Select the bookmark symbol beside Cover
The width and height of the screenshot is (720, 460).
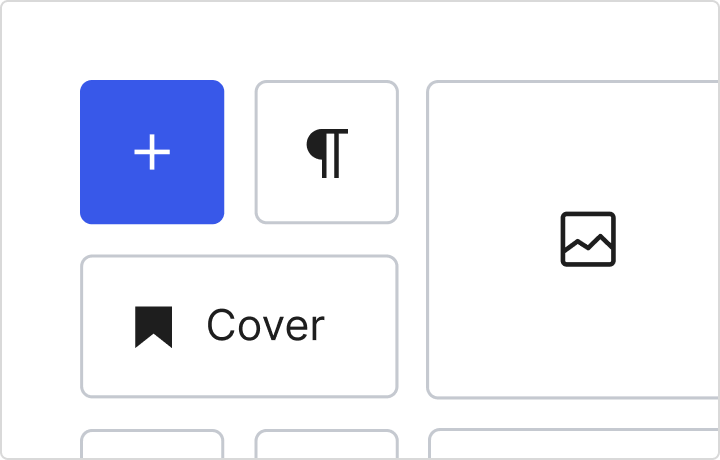(154, 327)
